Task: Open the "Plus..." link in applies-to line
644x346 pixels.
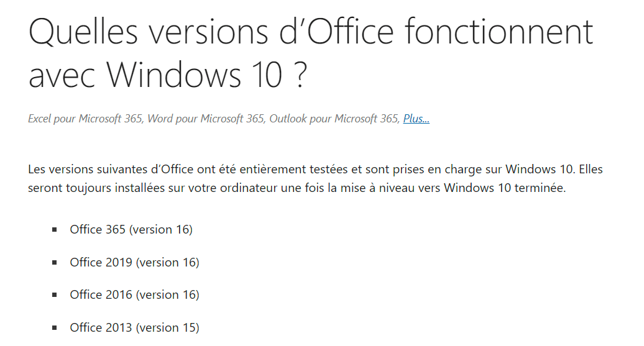Action: (x=416, y=119)
